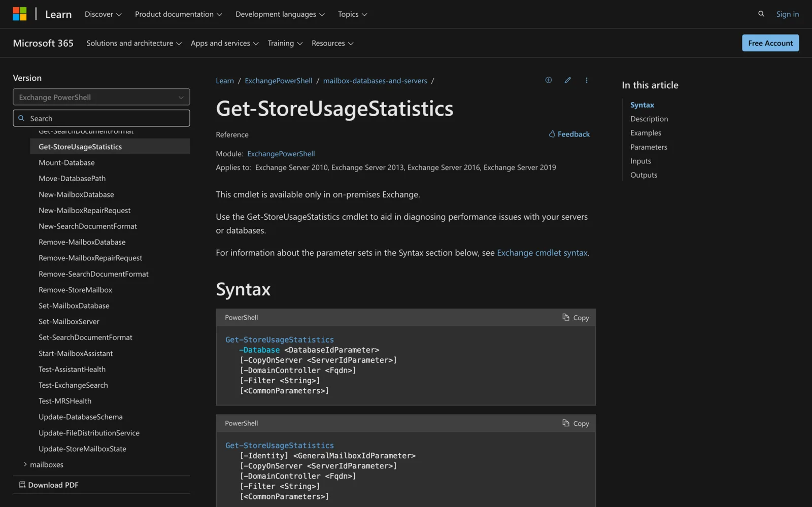Screen dimensions: 812x507
Task: Open the ExchangePowerShell module link
Action: (x=281, y=154)
